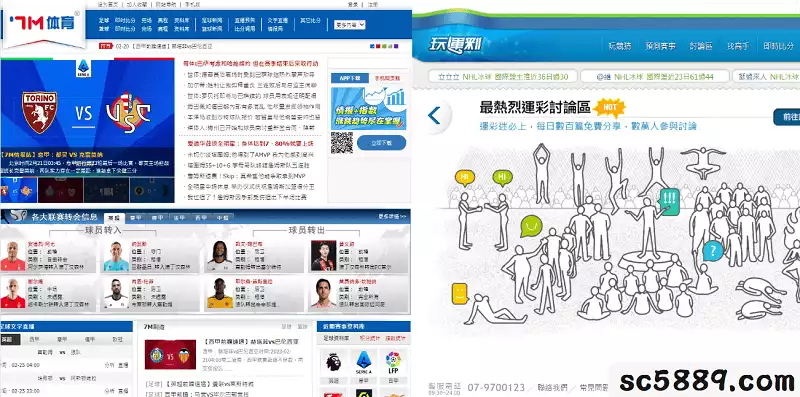The width and height of the screenshot is (800, 397).
Task: Open the long-haired player in white shirt
Action: coord(220,256)
